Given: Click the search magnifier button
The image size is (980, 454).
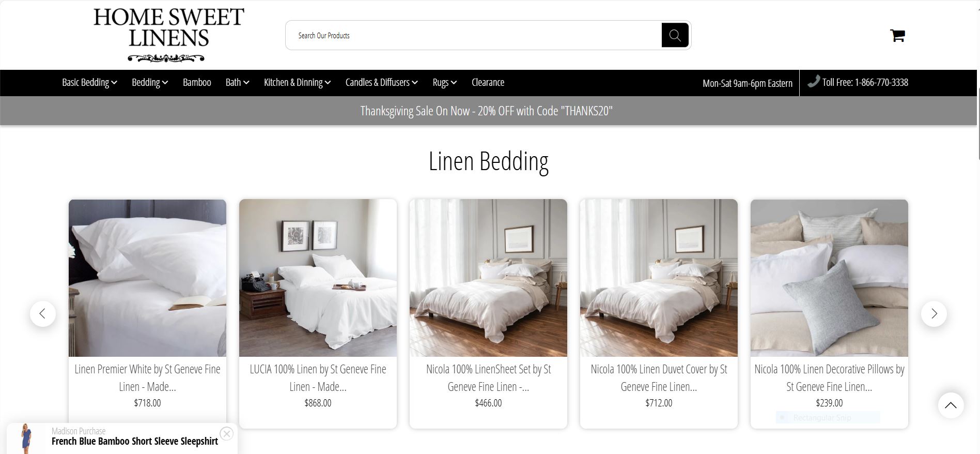Looking at the screenshot, I should click(675, 35).
